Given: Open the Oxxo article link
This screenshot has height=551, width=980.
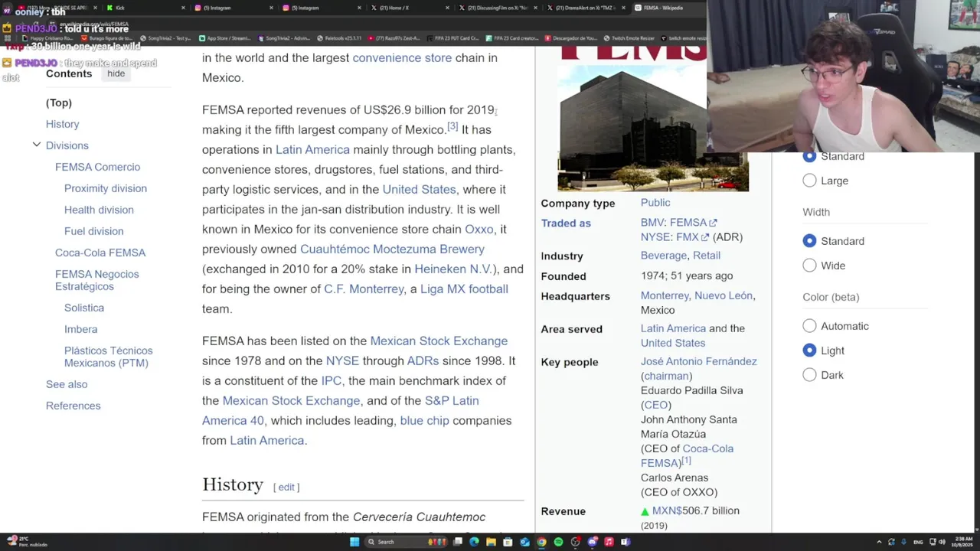Looking at the screenshot, I should coord(479,229).
